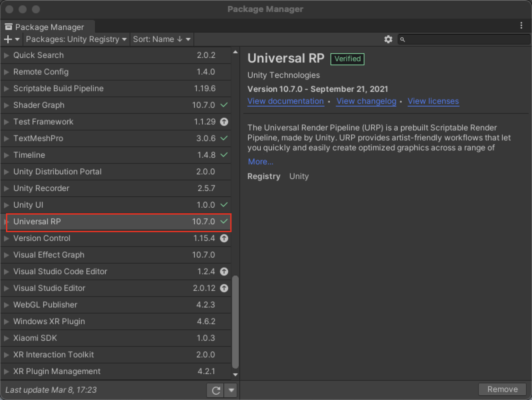Click Unity UI installed checkmark
This screenshot has height=400, width=532.
[x=224, y=205]
